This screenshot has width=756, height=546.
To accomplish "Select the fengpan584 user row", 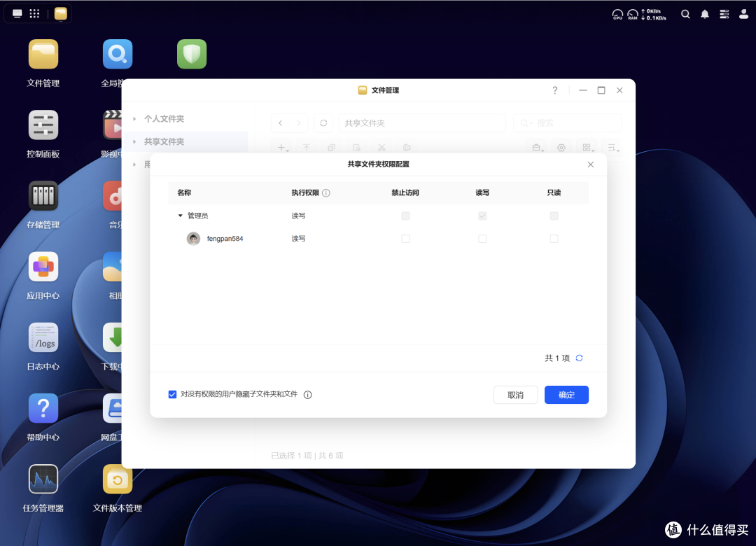I will [x=378, y=239].
